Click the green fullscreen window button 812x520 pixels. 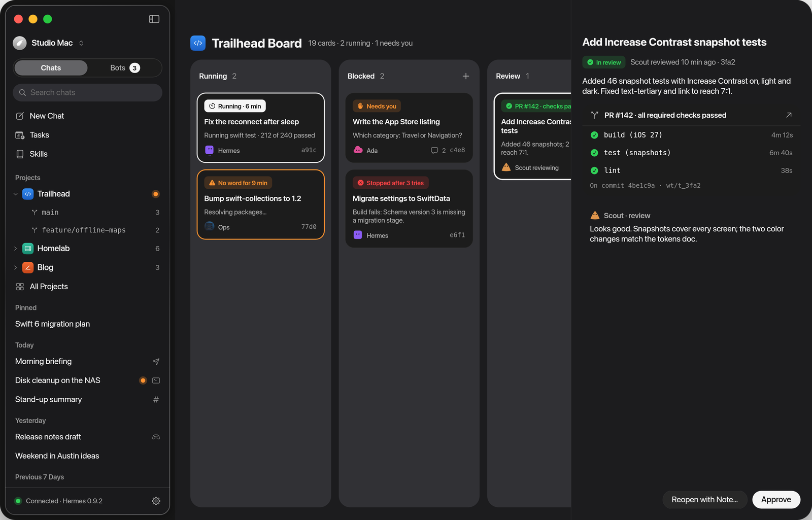coord(48,19)
